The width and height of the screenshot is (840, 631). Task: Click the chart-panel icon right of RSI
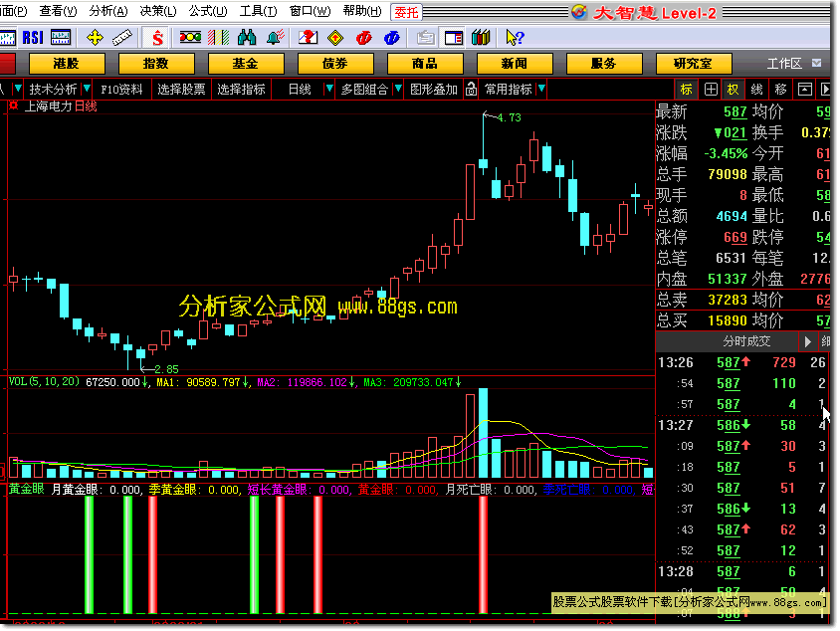click(61, 38)
